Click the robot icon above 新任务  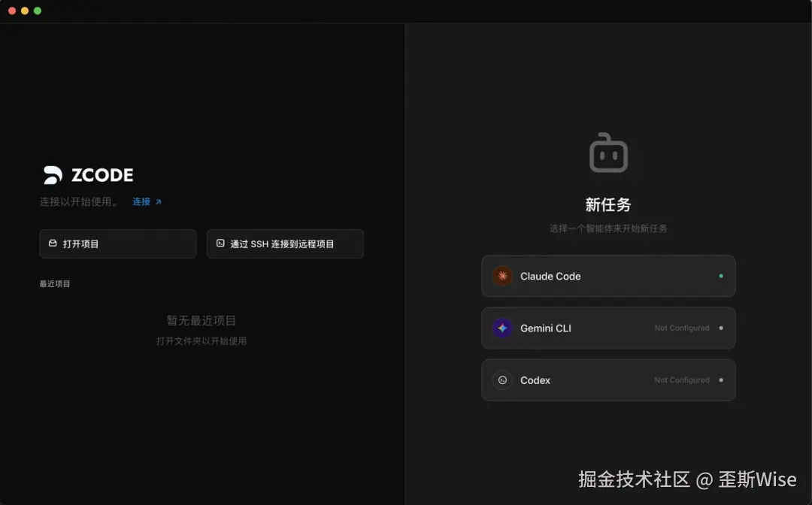click(608, 153)
